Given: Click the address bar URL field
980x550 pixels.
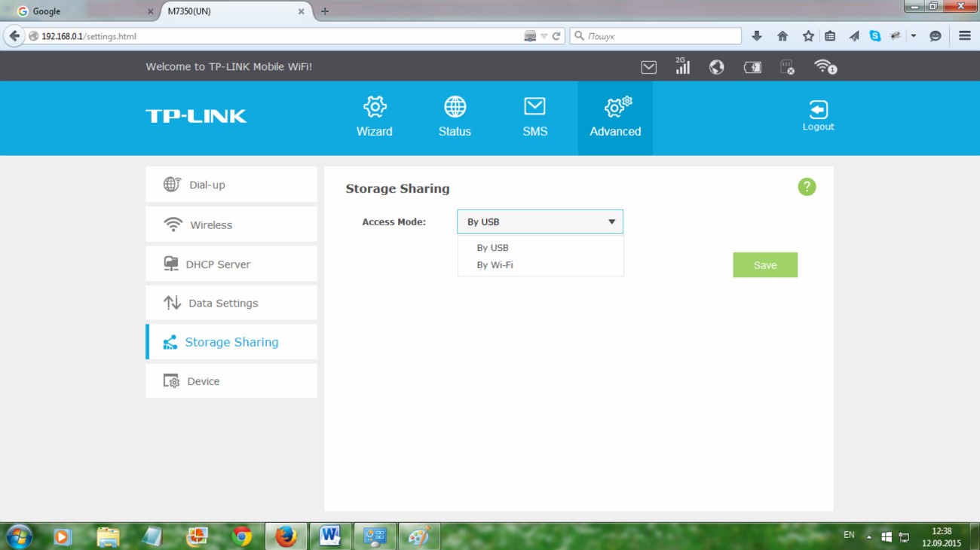Looking at the screenshot, I should 279,36.
